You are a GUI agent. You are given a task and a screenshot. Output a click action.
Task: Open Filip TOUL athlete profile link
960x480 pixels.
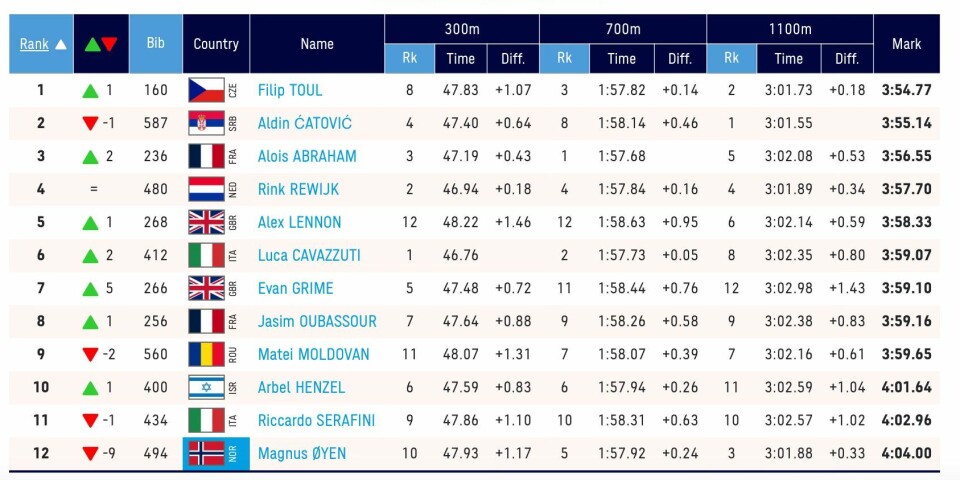point(289,90)
